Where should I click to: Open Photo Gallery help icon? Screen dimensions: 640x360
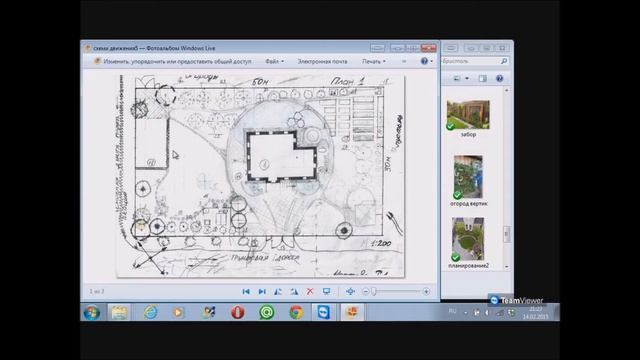point(424,61)
